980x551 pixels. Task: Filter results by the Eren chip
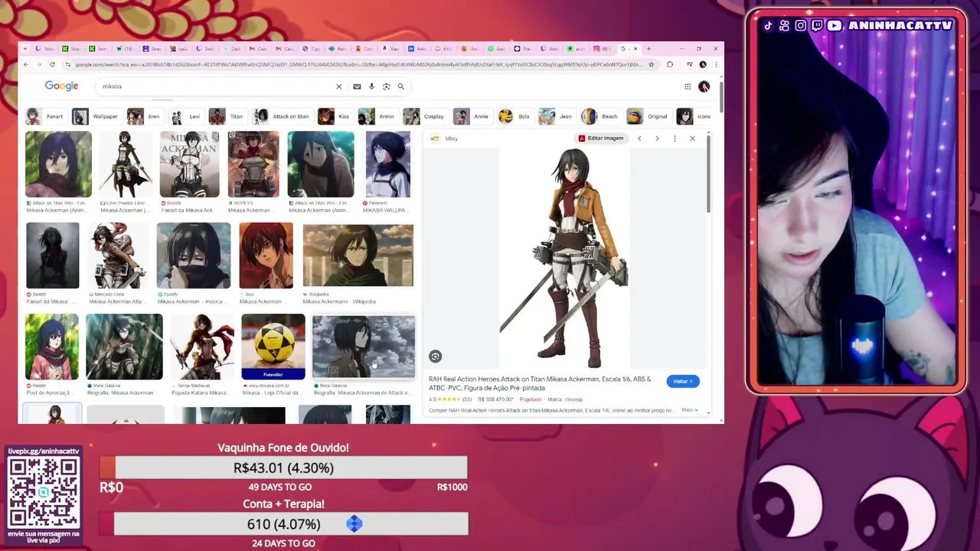144,116
